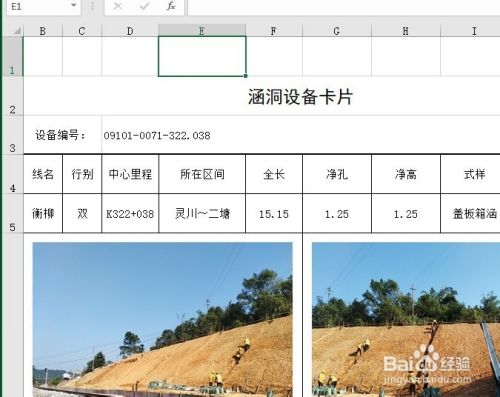Click the cell K322+038
The height and width of the screenshot is (397, 500).
tap(130, 213)
